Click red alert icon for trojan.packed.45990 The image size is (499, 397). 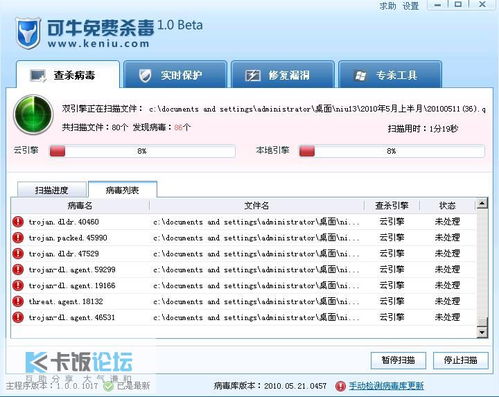click(x=18, y=238)
